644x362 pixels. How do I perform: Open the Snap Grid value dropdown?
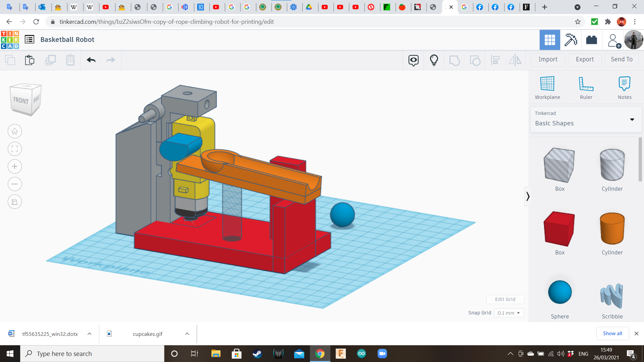point(509,313)
